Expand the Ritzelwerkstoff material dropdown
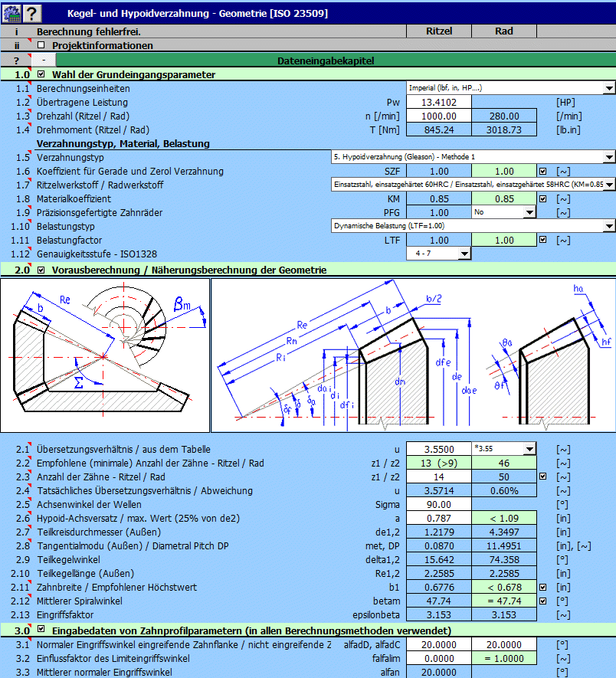616x678 pixels. click(609, 185)
